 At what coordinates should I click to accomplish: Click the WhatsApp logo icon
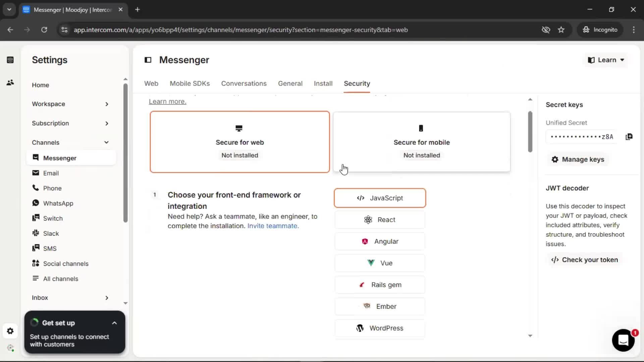[x=36, y=203]
